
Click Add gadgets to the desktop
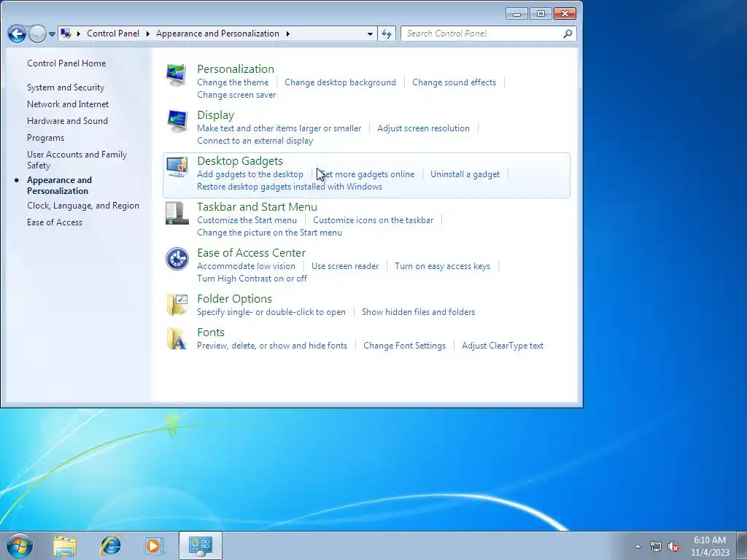[250, 174]
